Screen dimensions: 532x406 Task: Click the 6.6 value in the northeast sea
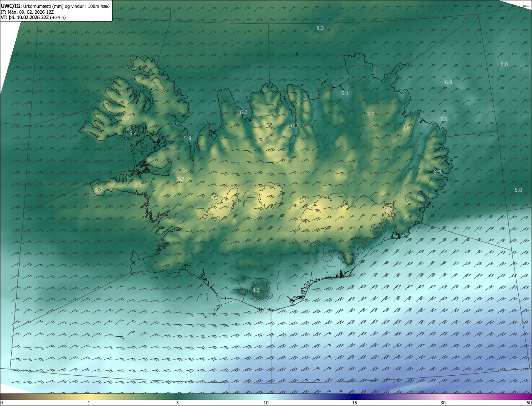pyautogui.click(x=504, y=64)
